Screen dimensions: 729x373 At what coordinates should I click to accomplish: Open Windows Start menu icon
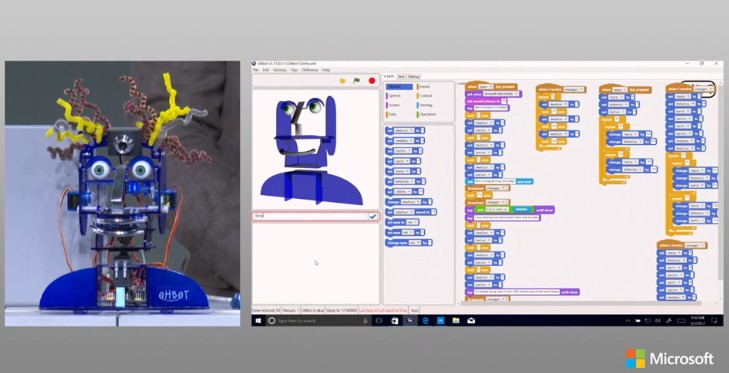click(x=258, y=320)
